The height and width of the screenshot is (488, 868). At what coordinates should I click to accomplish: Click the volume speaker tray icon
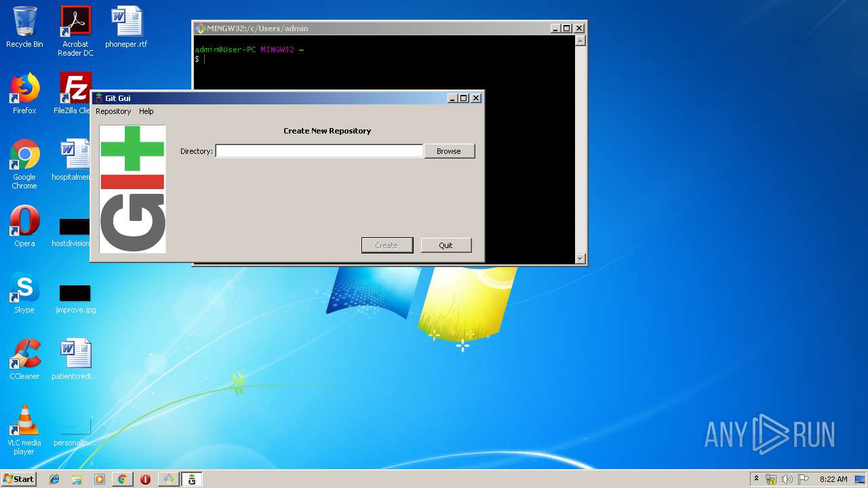pos(787,479)
